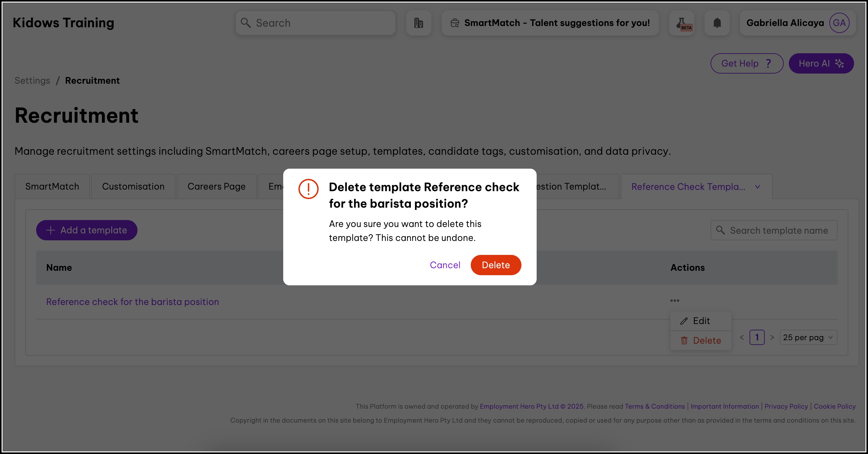Click the three-dot actions menu icon
This screenshot has width=868, height=454.
pyautogui.click(x=674, y=301)
